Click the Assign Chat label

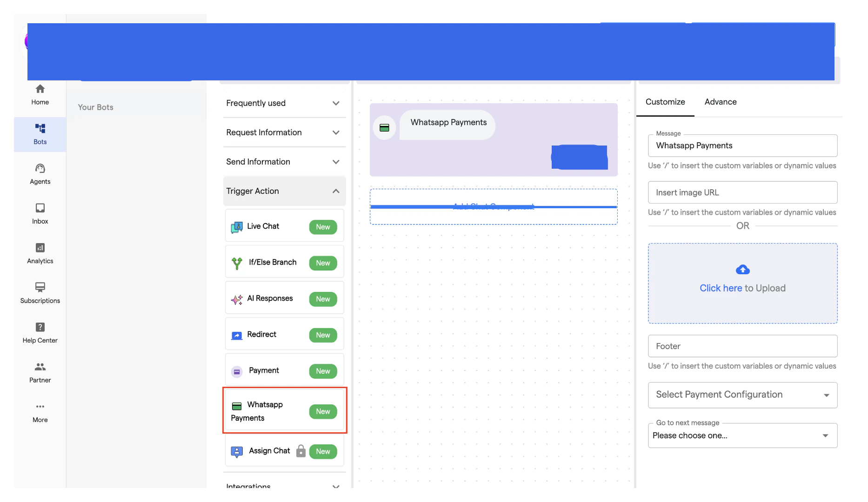click(x=269, y=450)
